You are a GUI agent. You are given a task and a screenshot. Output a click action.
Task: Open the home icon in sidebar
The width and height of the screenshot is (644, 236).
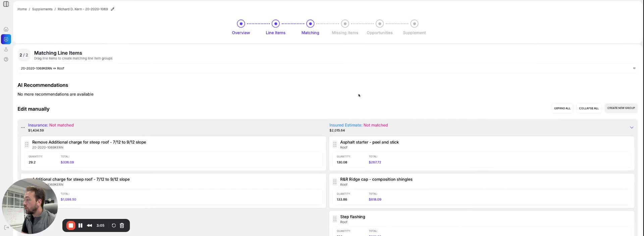click(6, 29)
